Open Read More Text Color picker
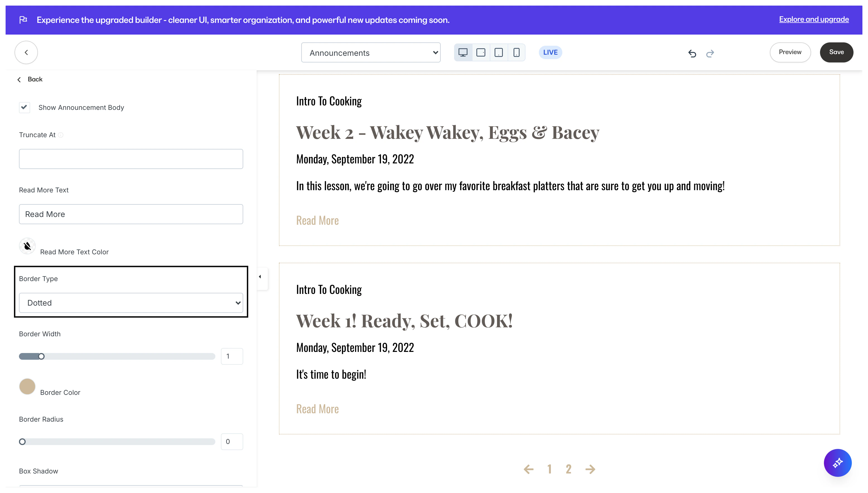The height and width of the screenshot is (493, 868). coord(27,246)
